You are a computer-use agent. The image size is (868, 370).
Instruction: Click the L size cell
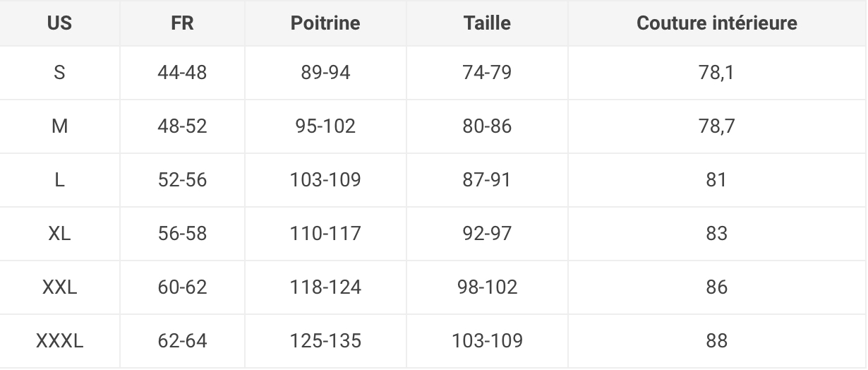pyautogui.click(x=59, y=180)
